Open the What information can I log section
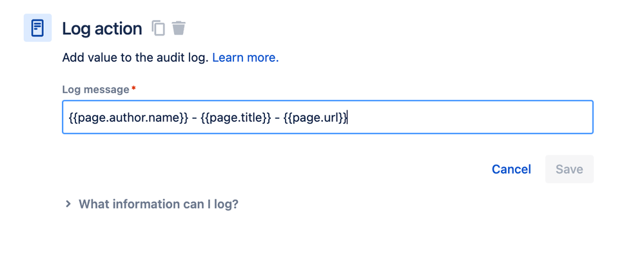Screen dimensions: 644x253 [158, 204]
